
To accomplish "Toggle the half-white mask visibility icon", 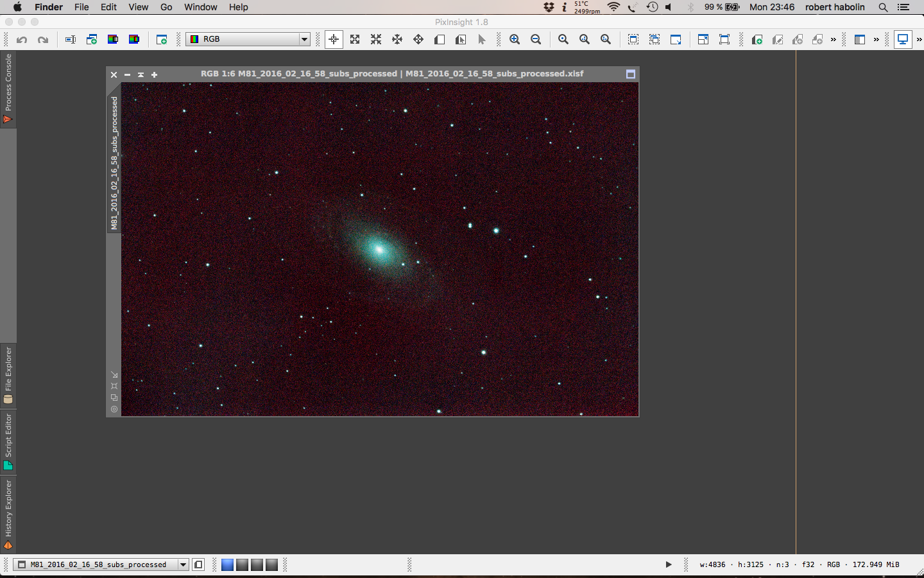I will point(440,40).
